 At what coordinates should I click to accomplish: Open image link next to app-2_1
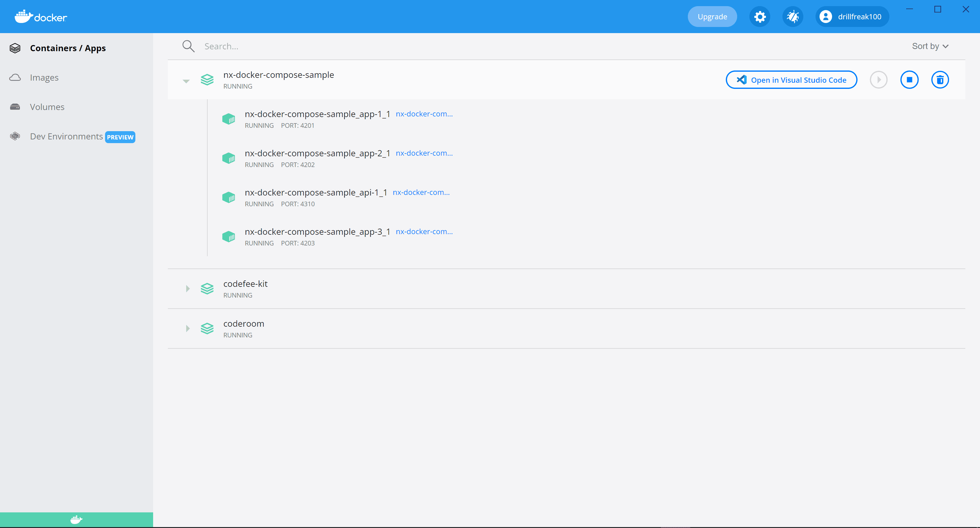click(424, 153)
